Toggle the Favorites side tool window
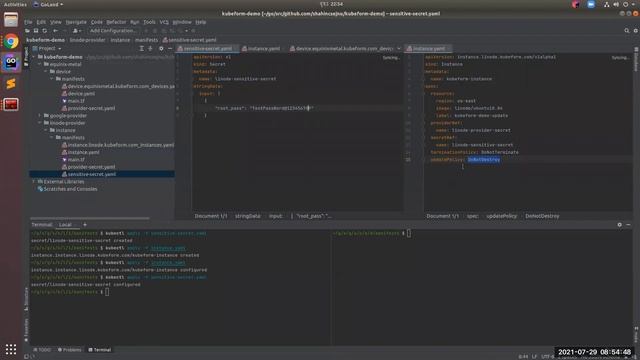This screenshot has height=360, width=640. (26, 330)
